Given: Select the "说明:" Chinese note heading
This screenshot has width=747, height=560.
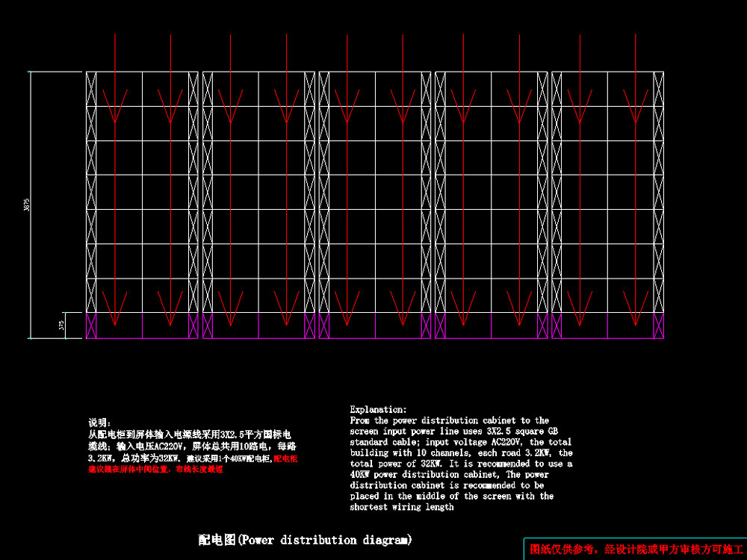Looking at the screenshot, I should point(99,423).
